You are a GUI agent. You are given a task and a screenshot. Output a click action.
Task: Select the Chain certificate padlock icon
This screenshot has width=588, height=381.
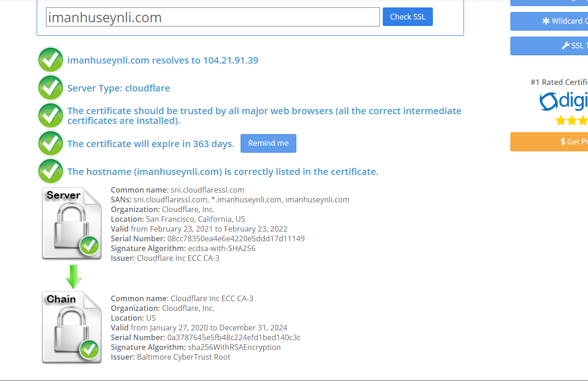(x=72, y=327)
